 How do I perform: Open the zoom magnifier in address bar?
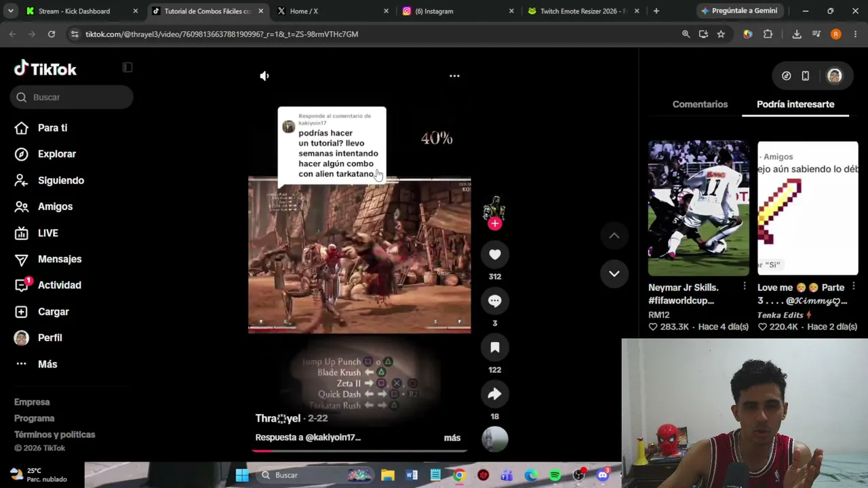tap(686, 34)
